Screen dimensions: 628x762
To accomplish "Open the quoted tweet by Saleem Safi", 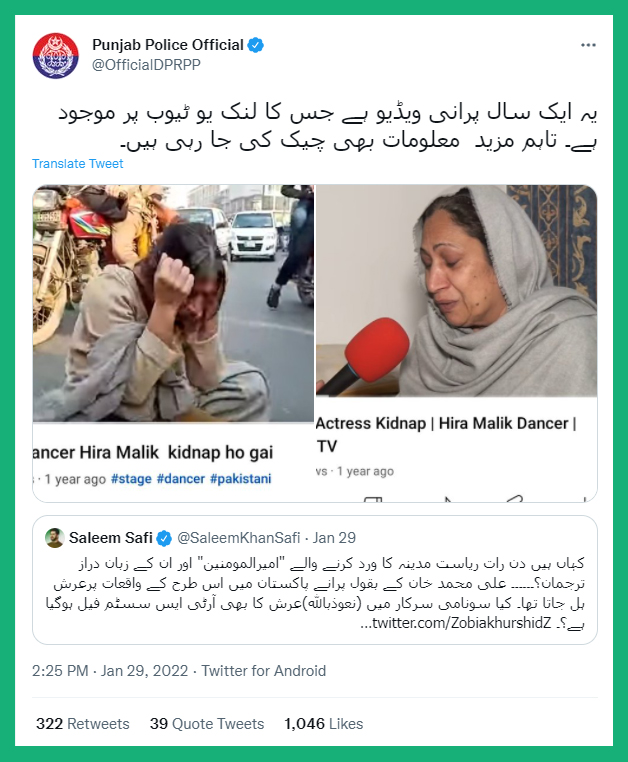I will [315, 580].
